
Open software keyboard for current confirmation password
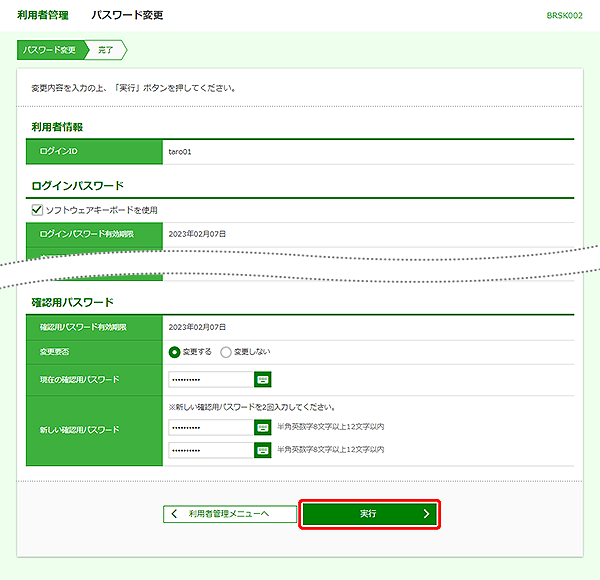pos(262,380)
